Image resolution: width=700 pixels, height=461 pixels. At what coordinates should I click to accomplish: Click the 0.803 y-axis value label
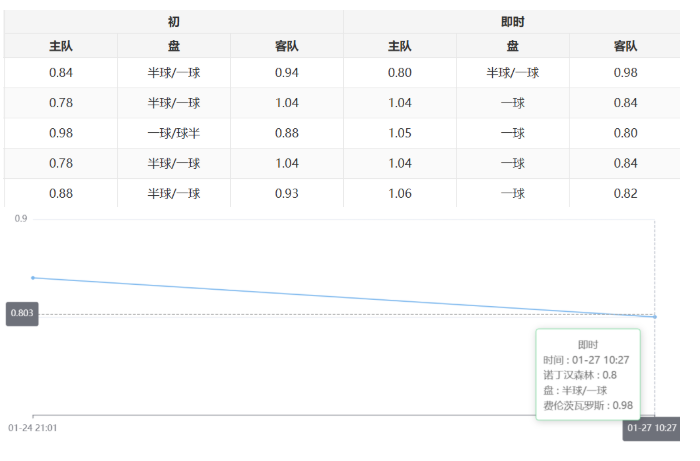click(22, 314)
